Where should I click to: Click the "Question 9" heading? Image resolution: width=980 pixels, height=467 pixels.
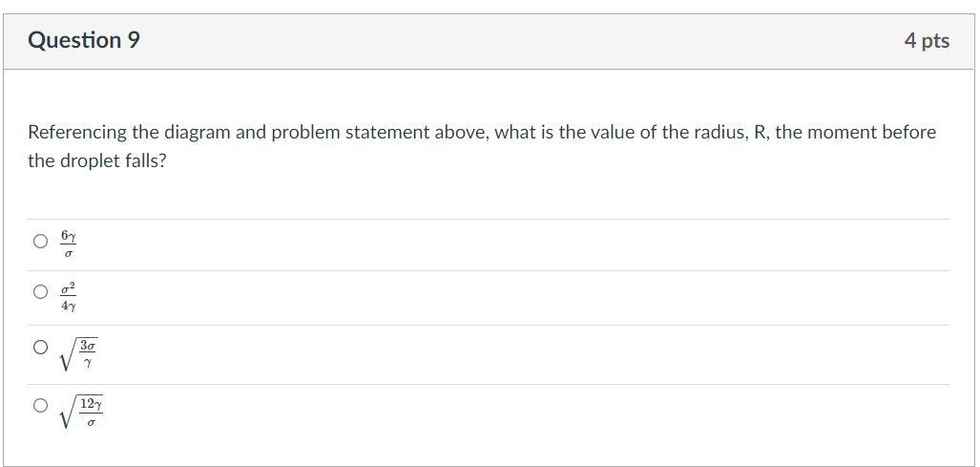[84, 40]
